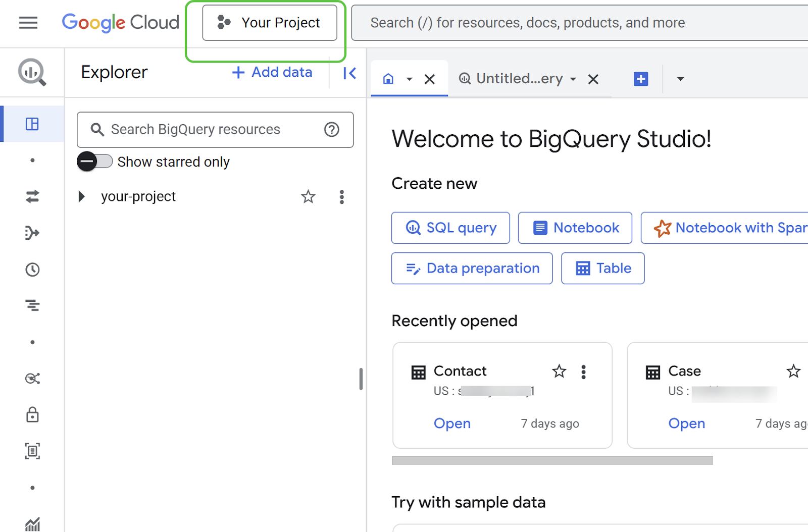Click the Contact card title
This screenshot has width=808, height=532.
460,371
